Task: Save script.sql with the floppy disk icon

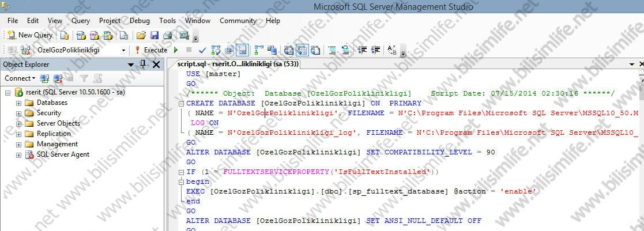Action: pos(155,35)
